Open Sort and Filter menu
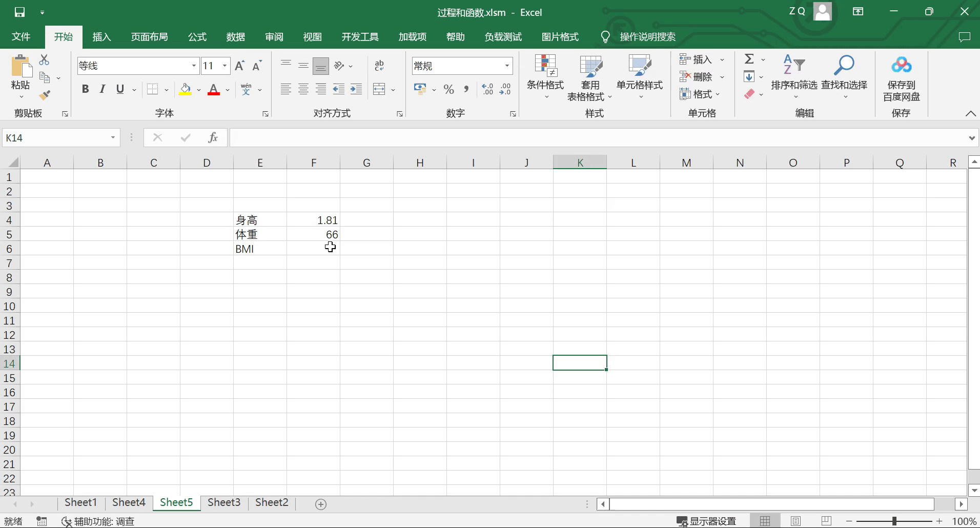The image size is (980, 528). point(794,77)
